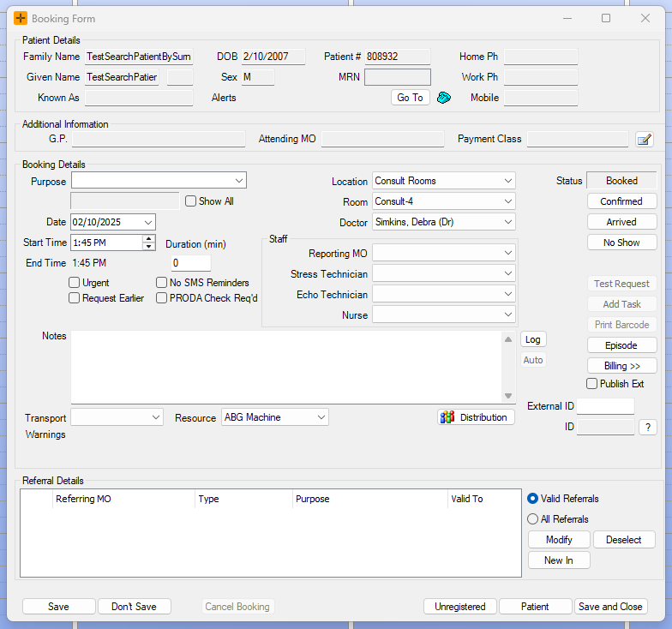
Task: Tick the No SMS Reminders checkbox
Action: [x=162, y=283]
